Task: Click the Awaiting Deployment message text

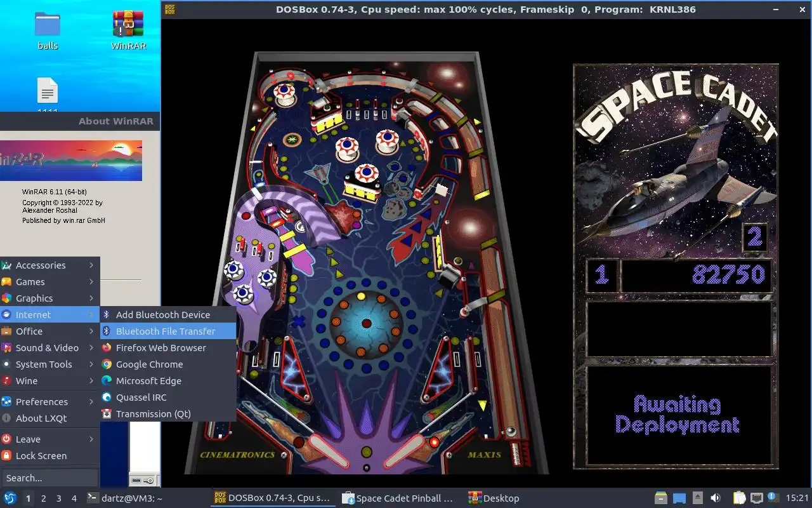Action: pyautogui.click(x=678, y=414)
